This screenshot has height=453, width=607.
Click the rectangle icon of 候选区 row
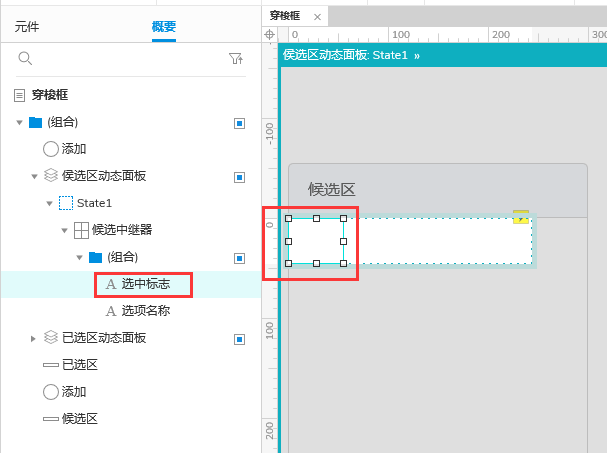coord(51,419)
